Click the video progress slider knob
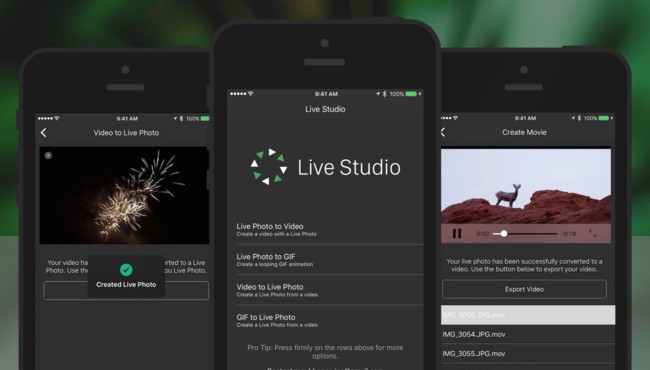650x370 pixels. [504, 234]
